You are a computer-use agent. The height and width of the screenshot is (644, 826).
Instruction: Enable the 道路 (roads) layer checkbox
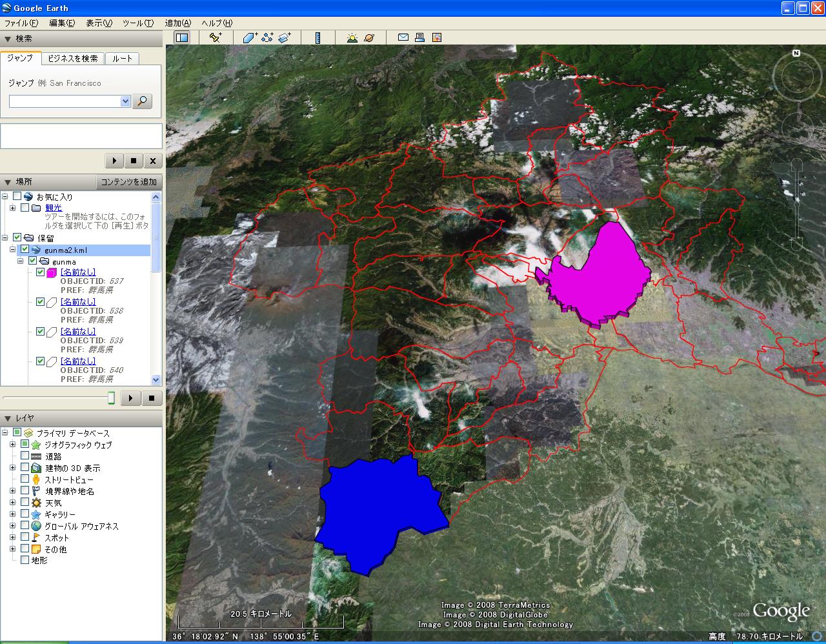(x=25, y=456)
